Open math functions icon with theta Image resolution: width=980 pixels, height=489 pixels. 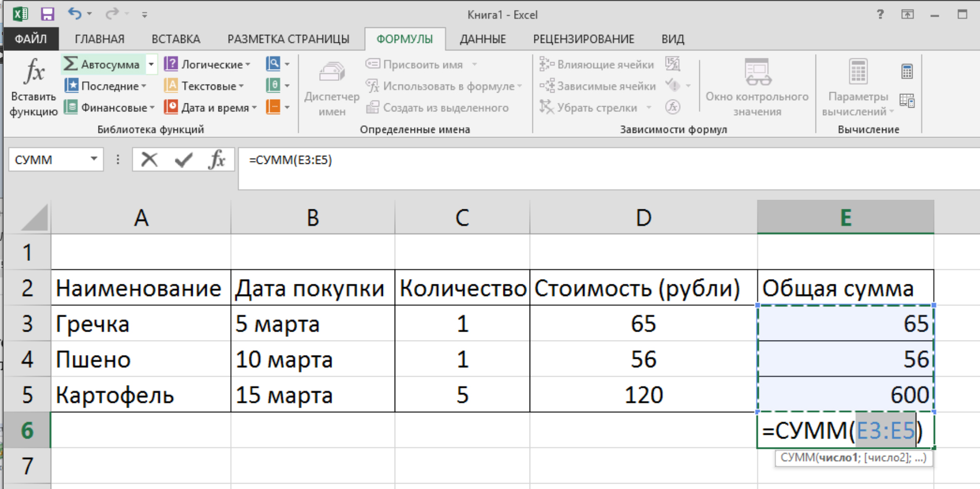point(278,86)
